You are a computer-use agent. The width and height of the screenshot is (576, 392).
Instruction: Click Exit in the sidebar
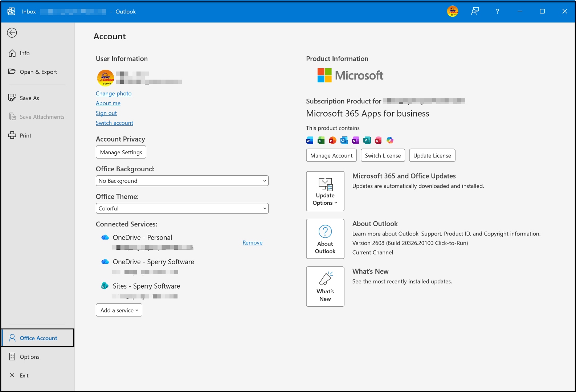[x=38, y=375]
